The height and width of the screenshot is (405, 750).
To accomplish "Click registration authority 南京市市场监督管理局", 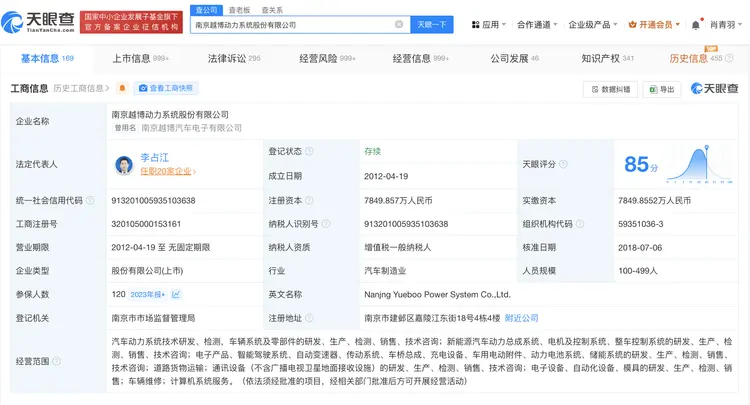I will point(153,318).
